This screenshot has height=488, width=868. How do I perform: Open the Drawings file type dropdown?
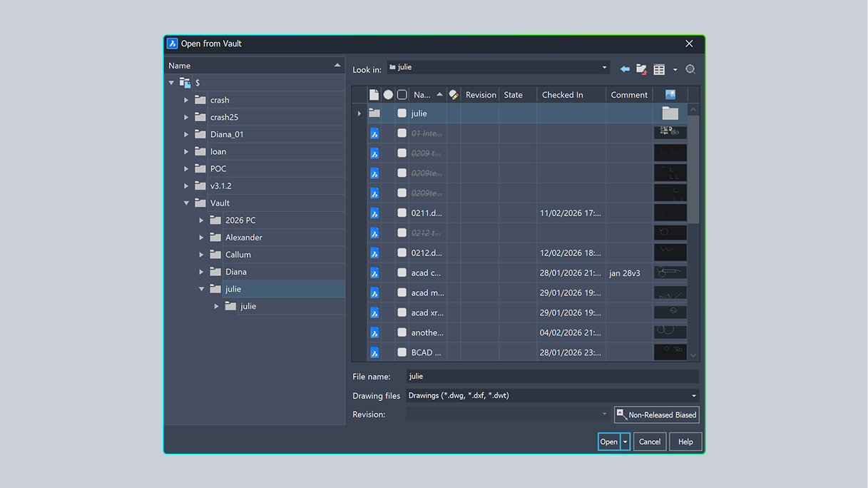(693, 395)
